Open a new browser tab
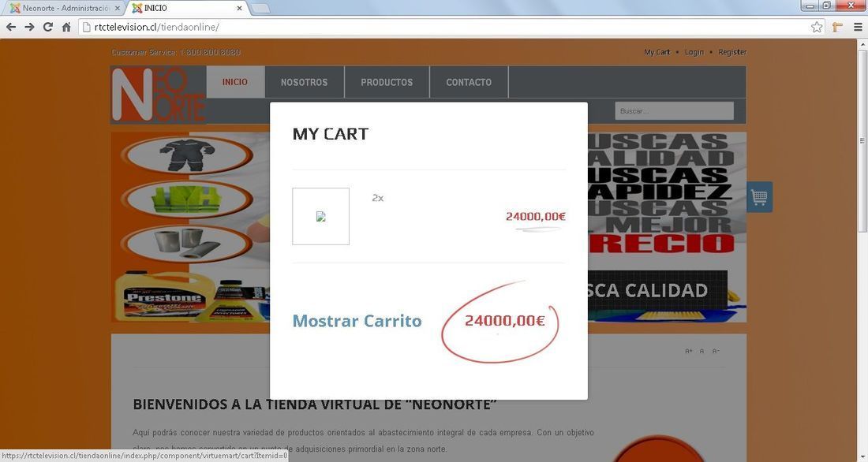 (260, 9)
